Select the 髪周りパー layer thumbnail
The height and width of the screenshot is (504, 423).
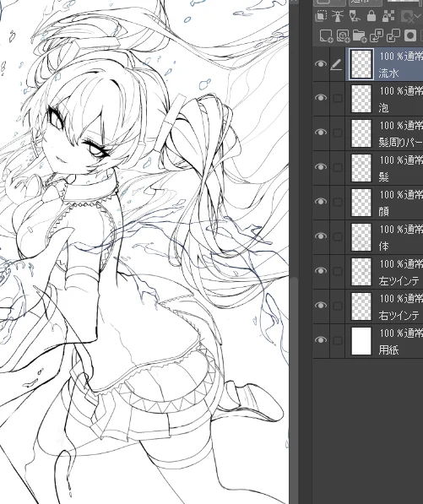click(x=361, y=133)
